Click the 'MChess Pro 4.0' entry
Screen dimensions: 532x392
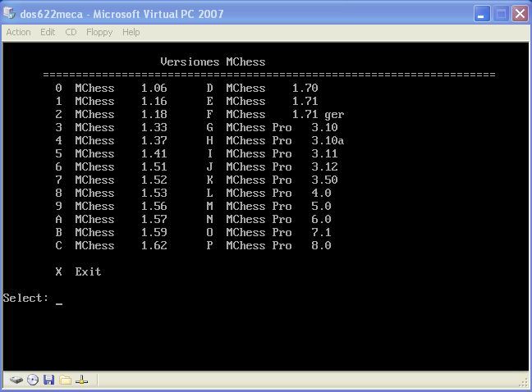(268, 193)
